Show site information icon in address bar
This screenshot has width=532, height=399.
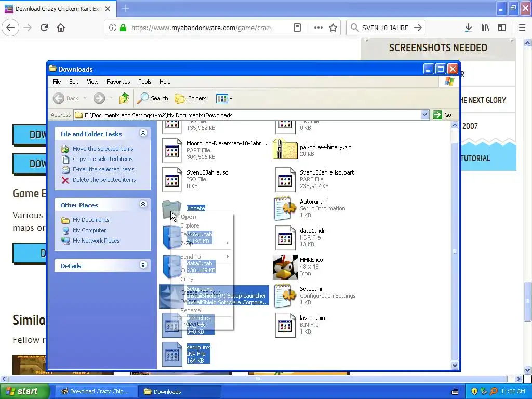113,28
